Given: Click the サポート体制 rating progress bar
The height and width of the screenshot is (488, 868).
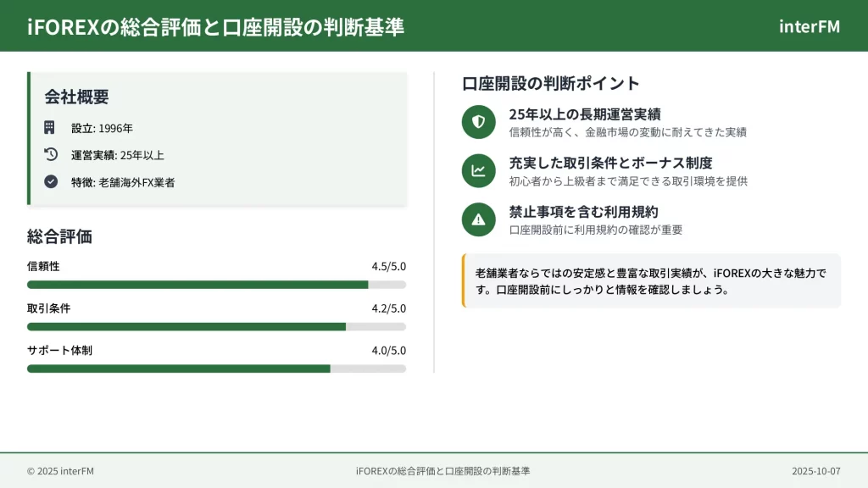Looking at the screenshot, I should (216, 369).
